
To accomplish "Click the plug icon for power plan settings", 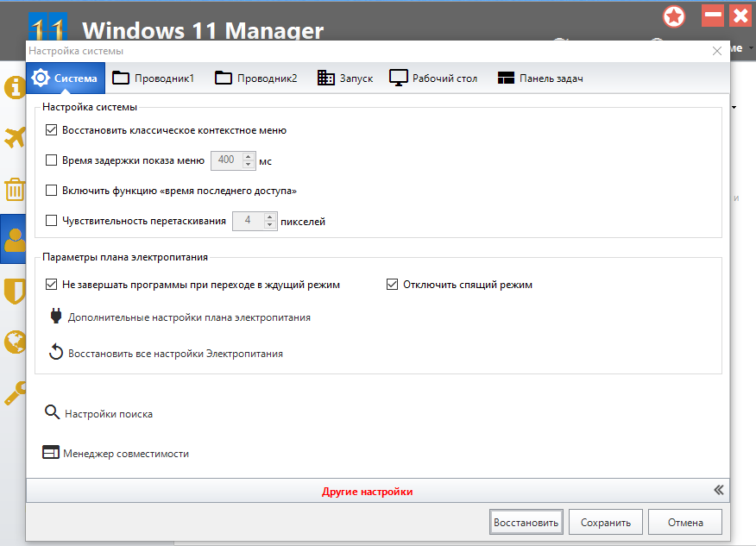I will [56, 317].
